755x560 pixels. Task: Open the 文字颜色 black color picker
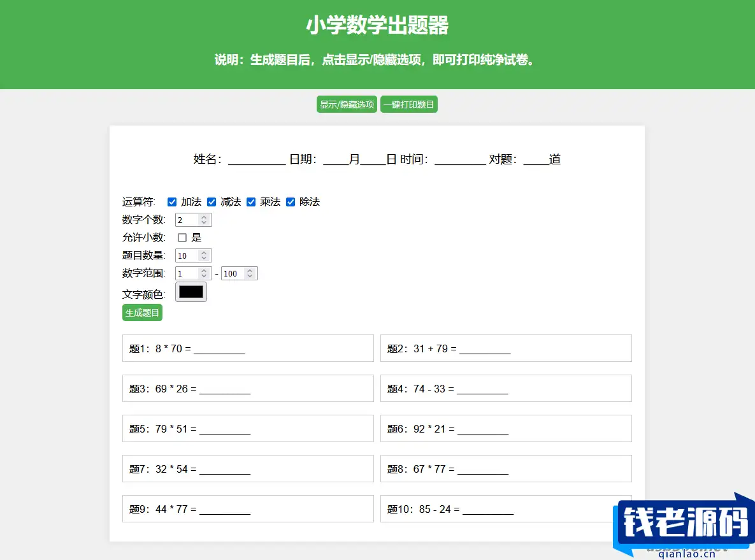coord(191,292)
